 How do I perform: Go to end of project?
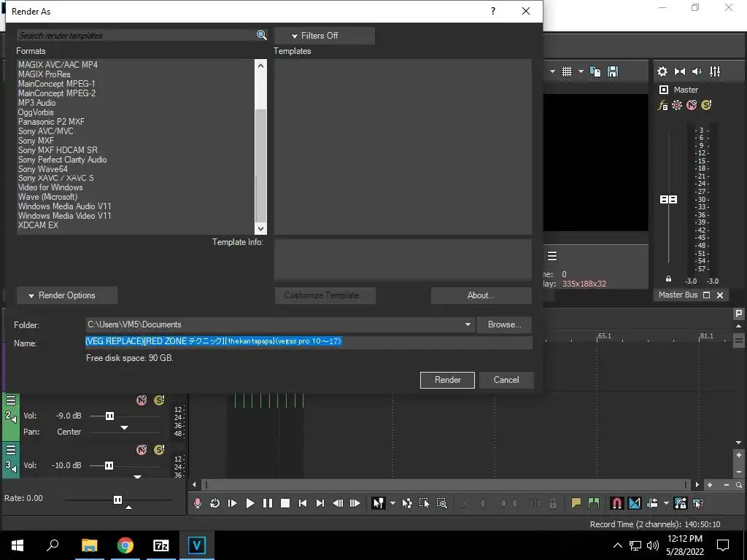tap(320, 503)
